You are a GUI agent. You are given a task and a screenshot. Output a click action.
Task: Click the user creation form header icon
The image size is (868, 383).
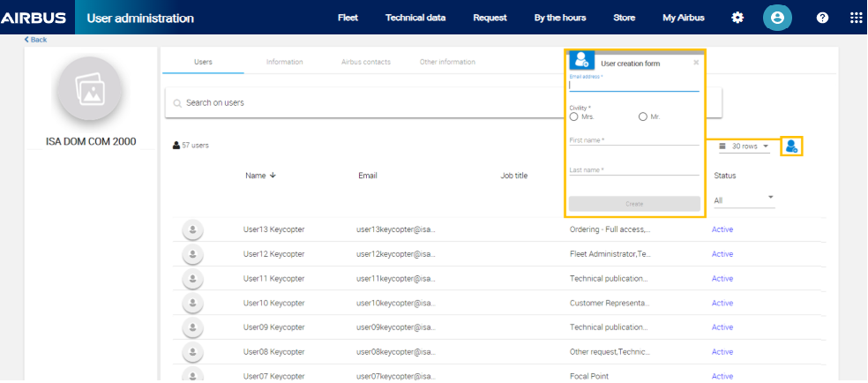click(582, 60)
